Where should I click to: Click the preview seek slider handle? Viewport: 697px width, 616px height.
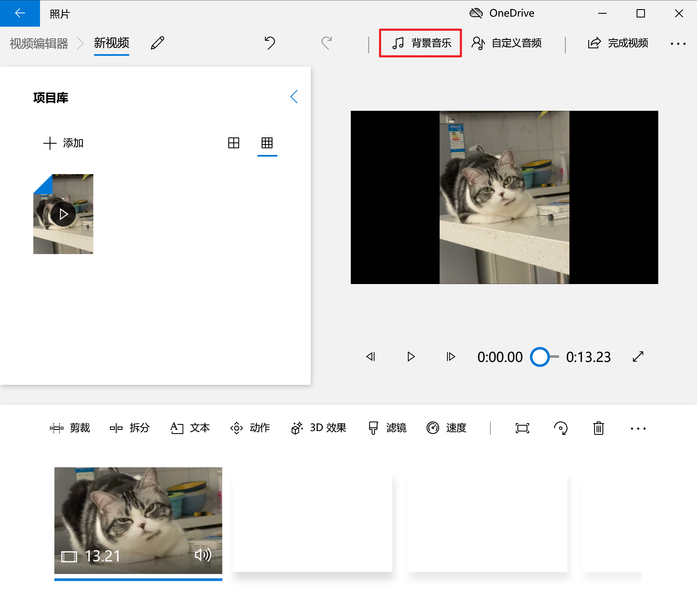pyautogui.click(x=540, y=357)
